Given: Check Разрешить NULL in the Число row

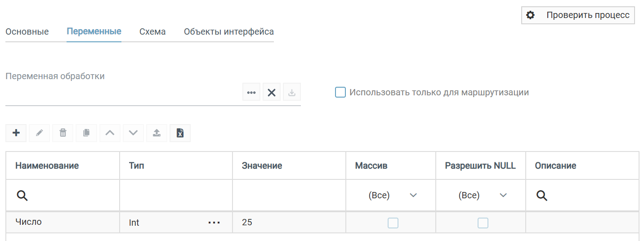Looking at the screenshot, I should [483, 223].
